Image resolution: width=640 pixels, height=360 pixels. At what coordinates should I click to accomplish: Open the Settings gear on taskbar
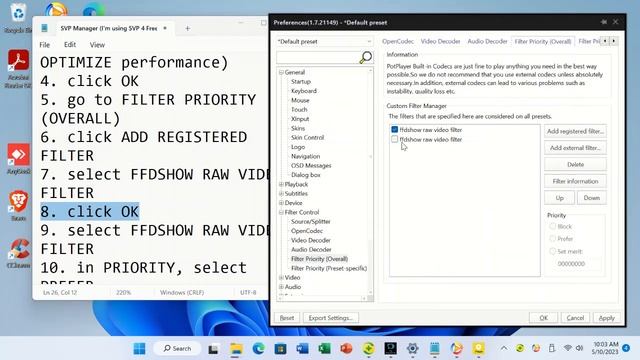coord(412,349)
